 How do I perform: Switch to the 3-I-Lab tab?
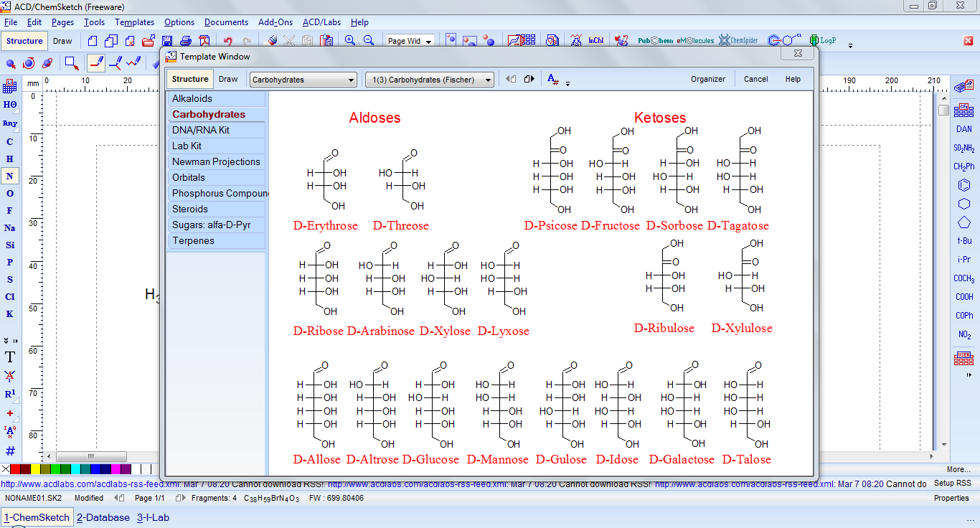(x=153, y=517)
